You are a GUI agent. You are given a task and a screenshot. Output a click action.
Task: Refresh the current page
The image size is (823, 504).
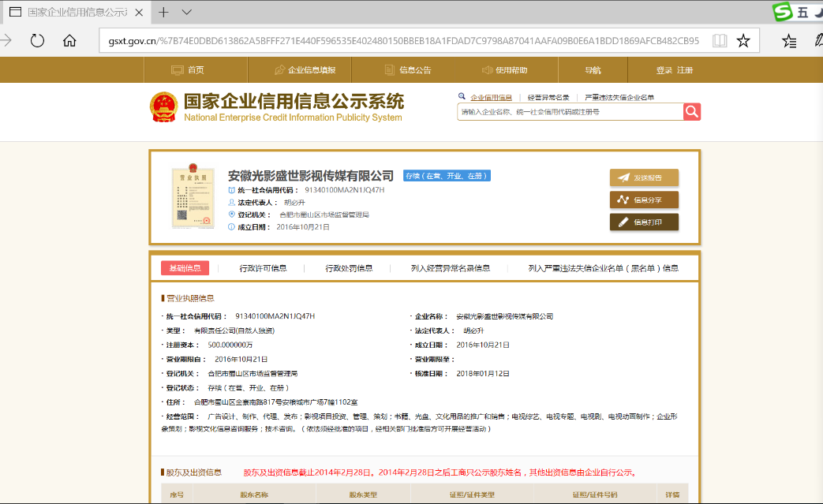tap(37, 41)
